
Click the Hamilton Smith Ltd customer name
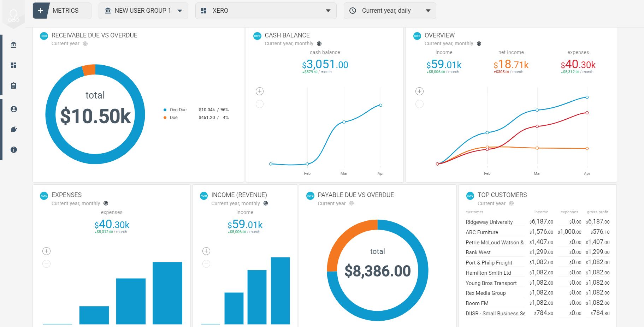click(x=488, y=273)
